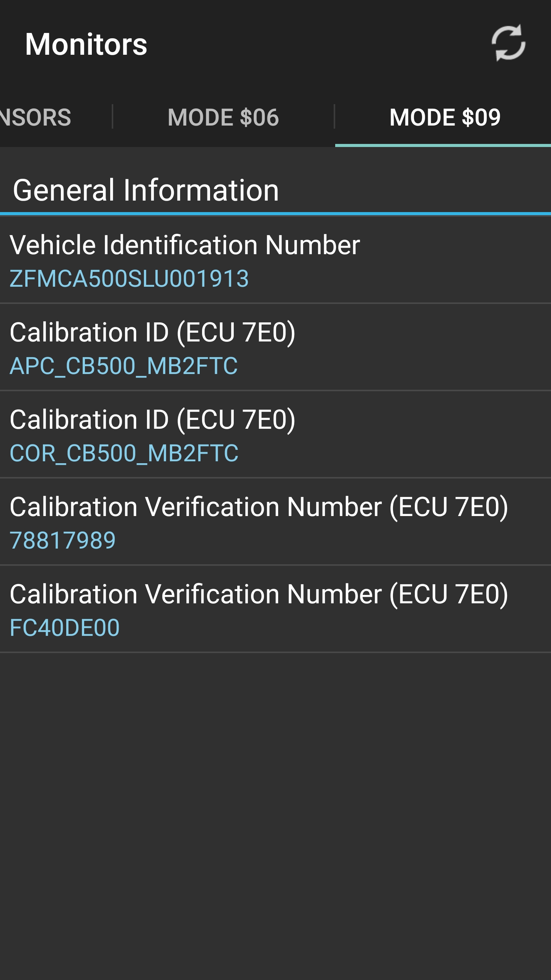Tap the General Information section header
This screenshot has height=980, width=551.
[x=146, y=190]
